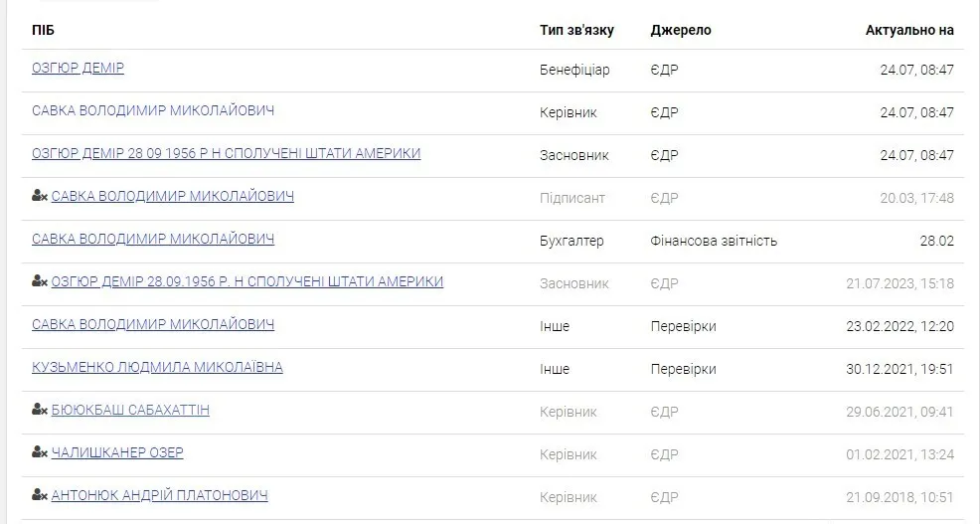Viewport: 980px width, 524px height.
Task: Click the ПІБ column header
Action: pos(43,30)
